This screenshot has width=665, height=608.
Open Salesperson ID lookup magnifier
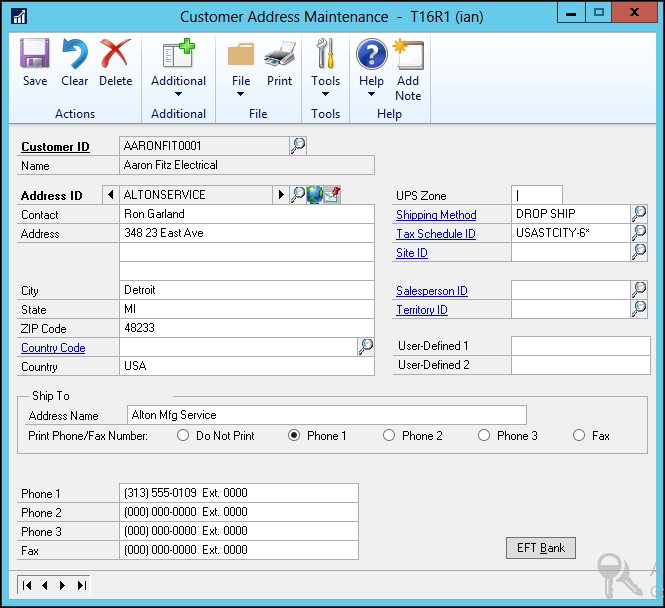coord(639,290)
